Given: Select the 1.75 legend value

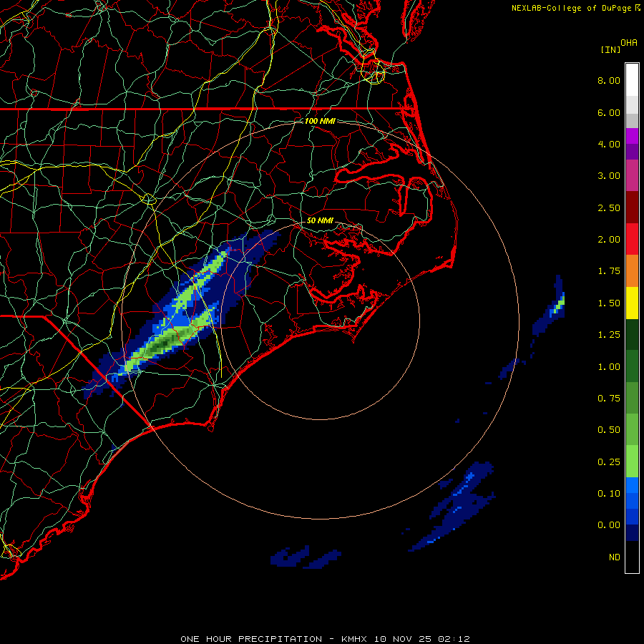Looking at the screenshot, I should coord(609,271).
